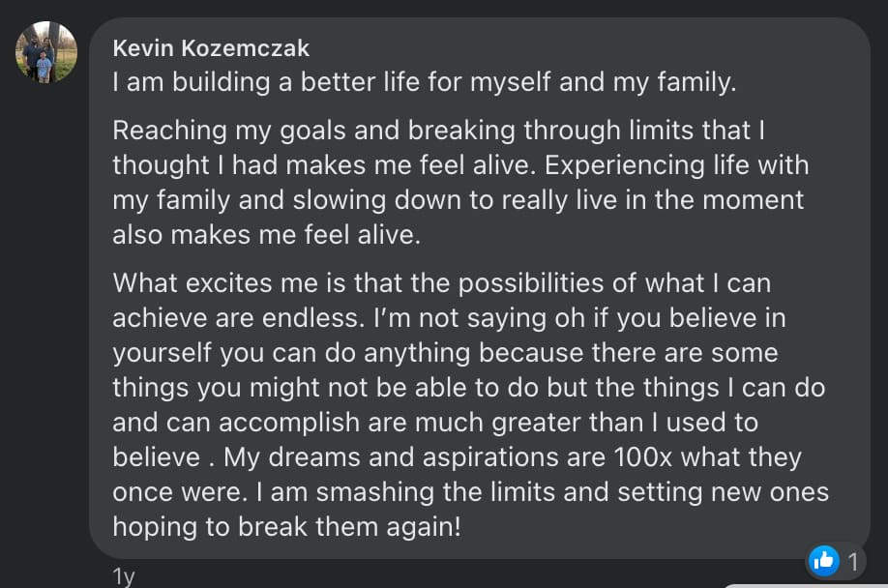Click the first line about building a better life
888x588 pixels.
(x=425, y=82)
